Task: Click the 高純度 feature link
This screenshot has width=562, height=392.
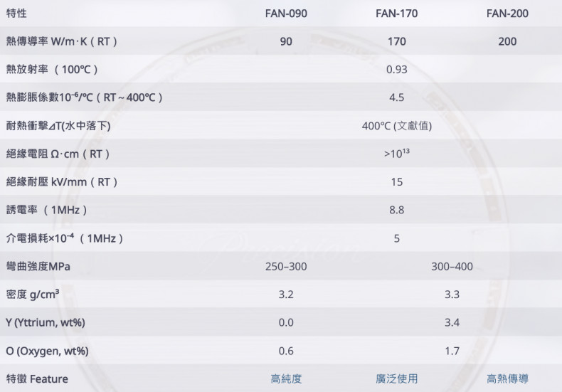Action: [286, 378]
